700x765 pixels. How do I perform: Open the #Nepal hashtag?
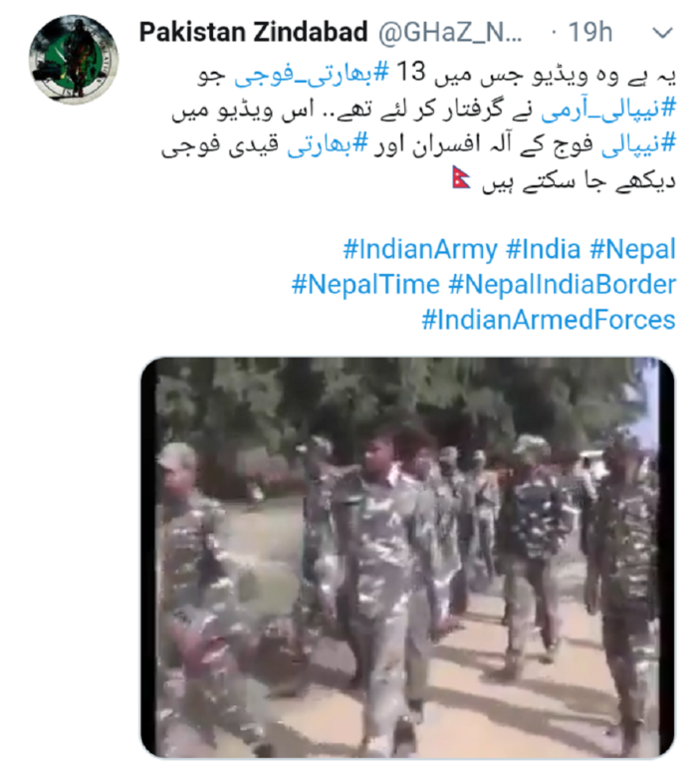point(632,249)
